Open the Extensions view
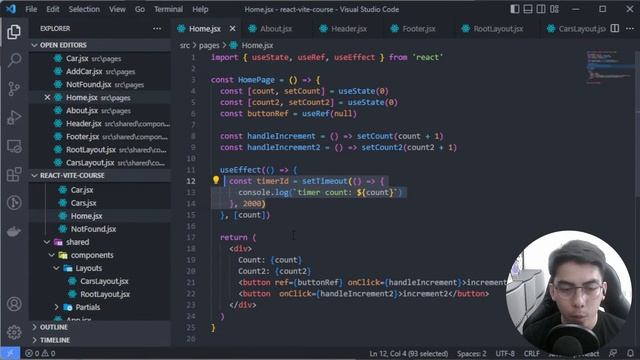 pos(14,175)
